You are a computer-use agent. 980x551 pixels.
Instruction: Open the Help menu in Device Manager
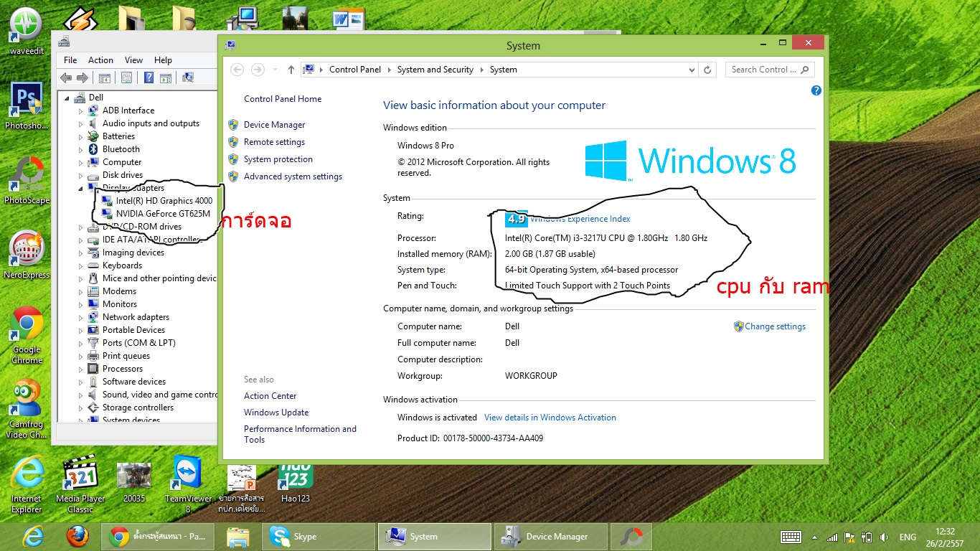163,60
